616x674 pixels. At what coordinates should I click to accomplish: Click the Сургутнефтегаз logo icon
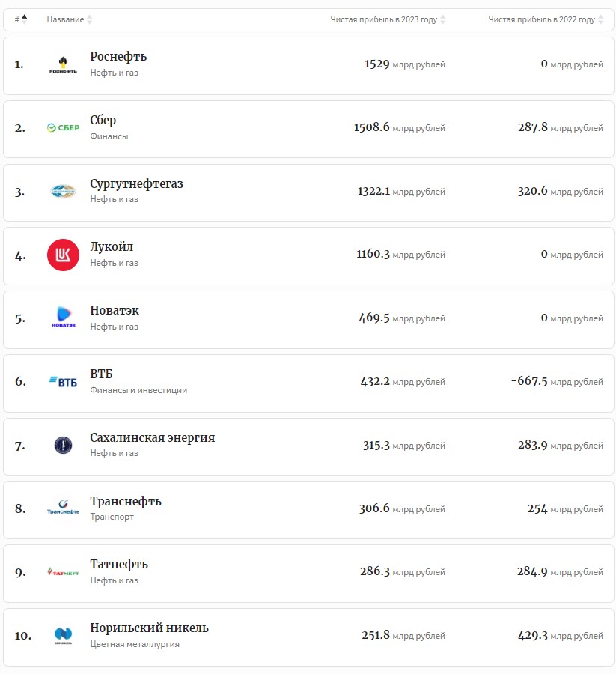pyautogui.click(x=63, y=192)
